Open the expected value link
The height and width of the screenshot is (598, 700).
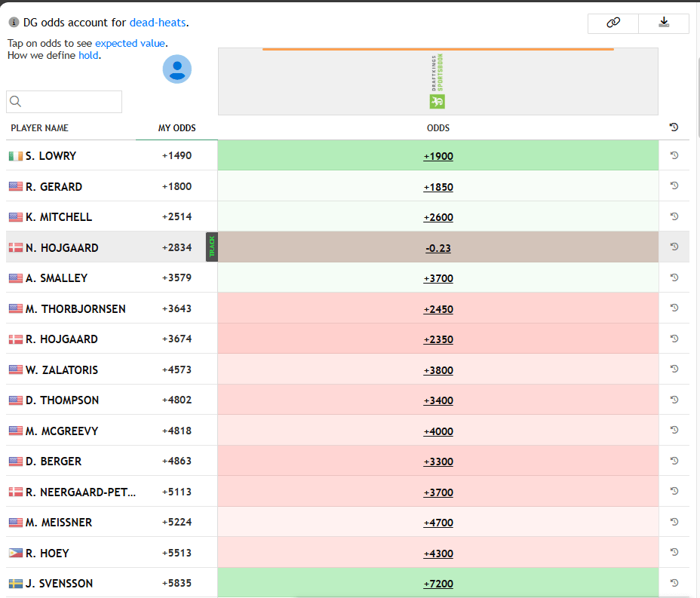click(130, 43)
